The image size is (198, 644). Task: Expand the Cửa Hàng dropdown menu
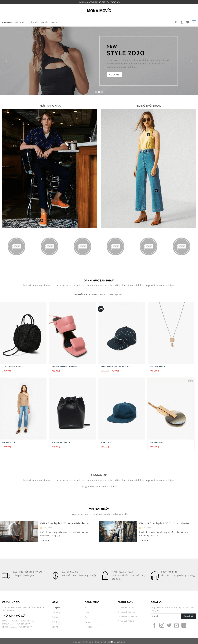click(x=20, y=22)
